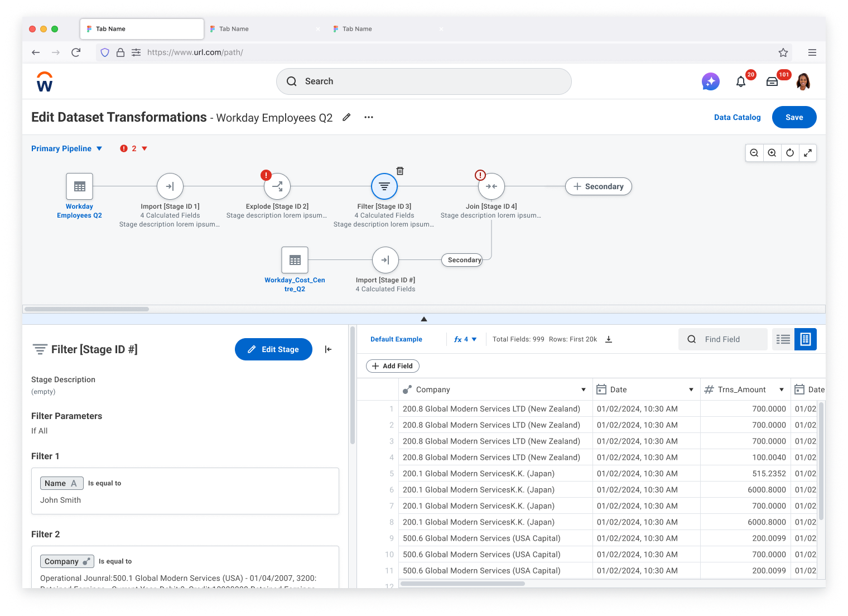The image size is (848, 616).
Task: Click the main Search field
Action: 424,81
